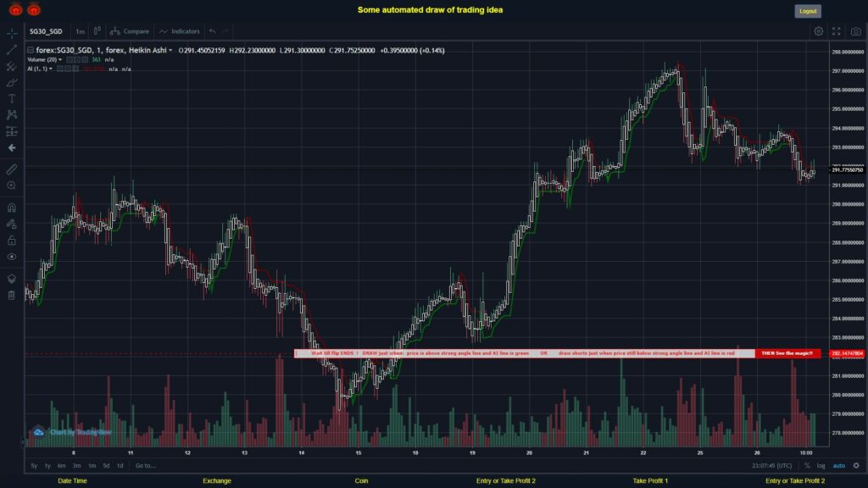Open the SG30_SGD symbol search field
The width and height of the screenshot is (868, 488).
(x=46, y=31)
